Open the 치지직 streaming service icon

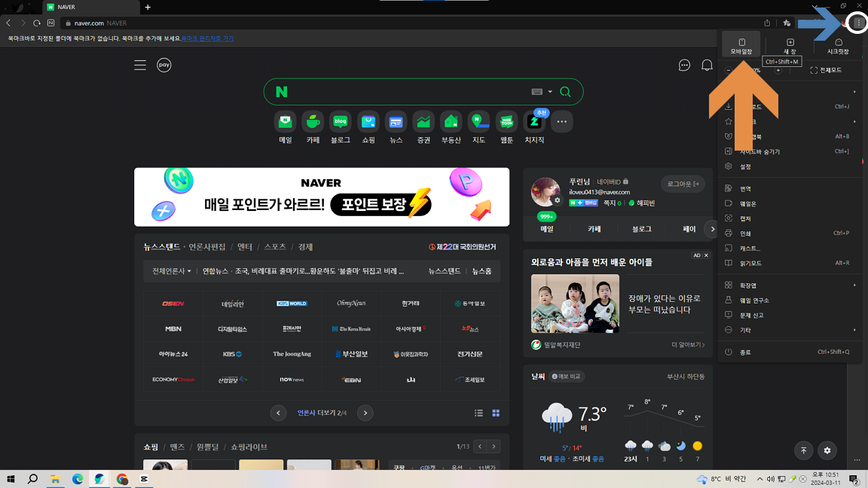(x=534, y=121)
